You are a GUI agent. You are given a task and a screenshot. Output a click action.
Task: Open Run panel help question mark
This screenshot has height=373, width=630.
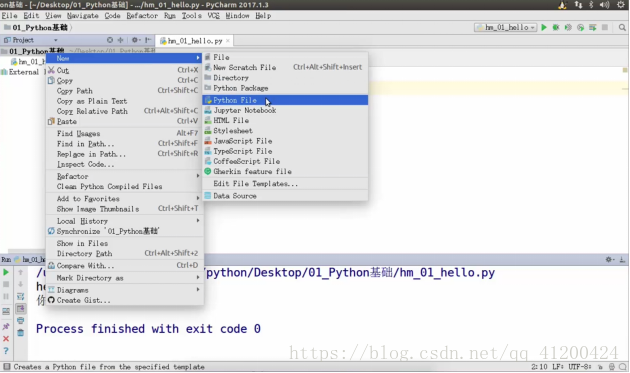coord(6,350)
